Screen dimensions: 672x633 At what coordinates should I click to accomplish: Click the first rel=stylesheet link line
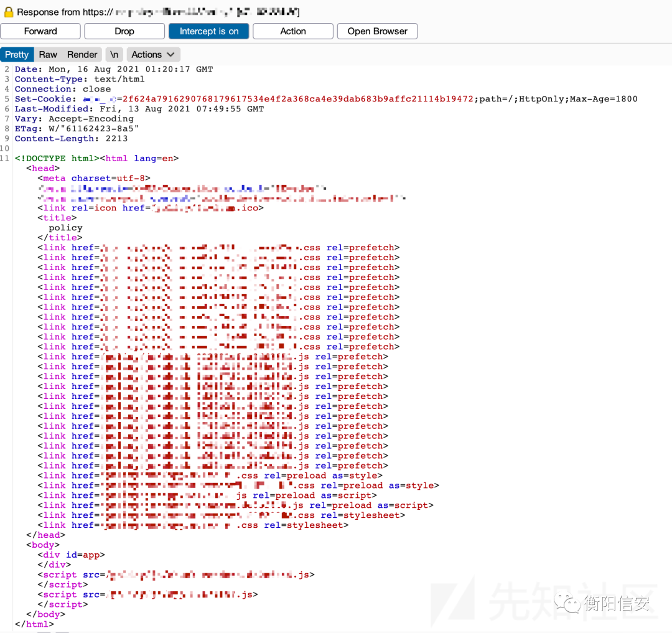coord(221,515)
